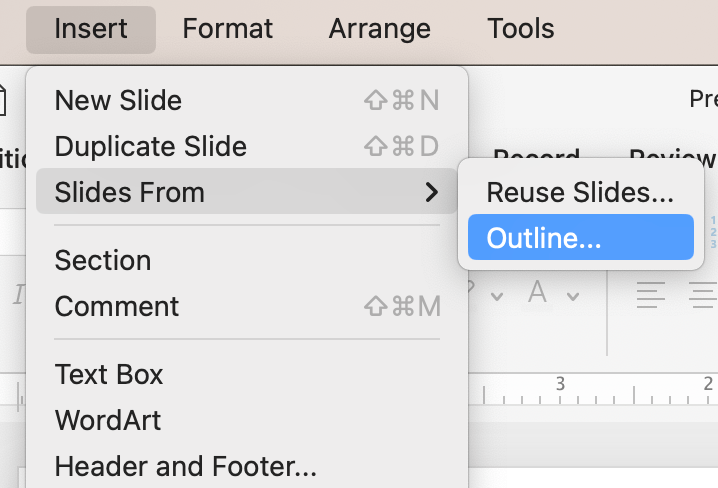This screenshot has width=718, height=488.
Task: Open the Format menu
Action: [x=228, y=28]
